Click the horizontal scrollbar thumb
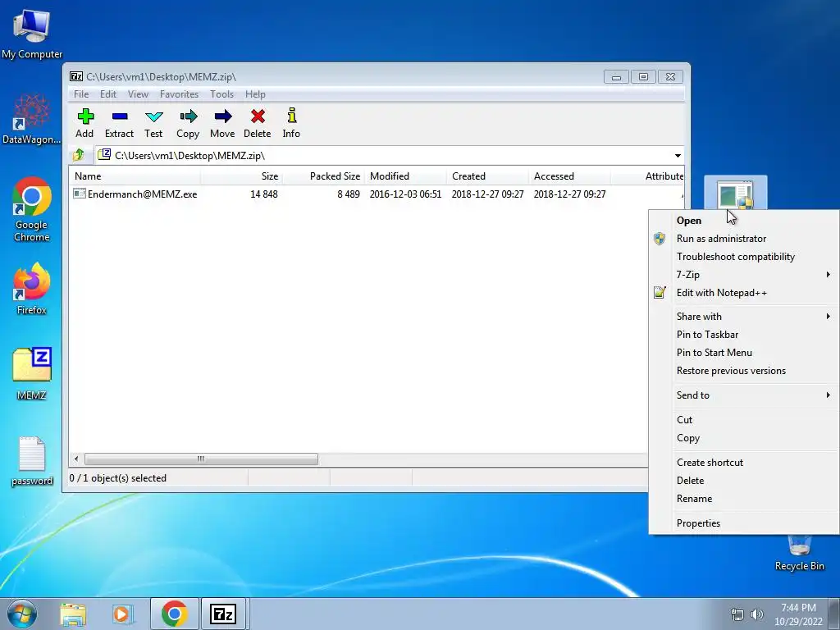The height and width of the screenshot is (630, 840). [x=201, y=459]
